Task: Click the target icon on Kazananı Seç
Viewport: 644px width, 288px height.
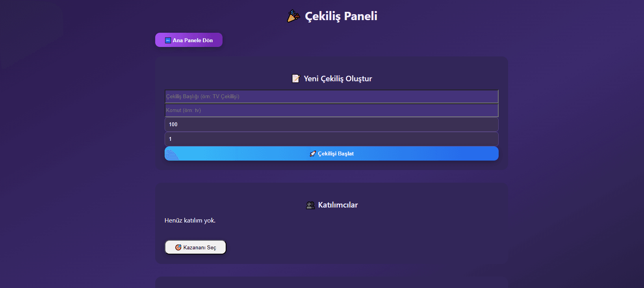Action: 178,247
